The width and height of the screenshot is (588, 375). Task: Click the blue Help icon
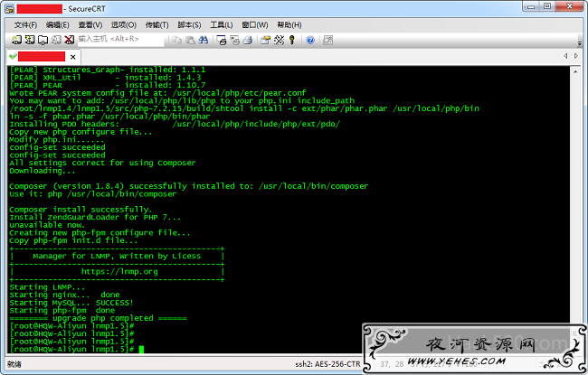click(310, 40)
